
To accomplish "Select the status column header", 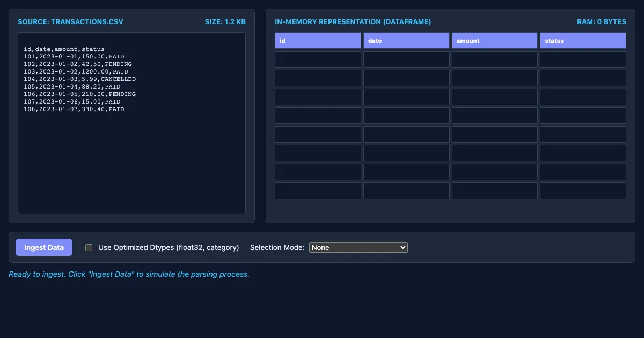I will pyautogui.click(x=583, y=41).
